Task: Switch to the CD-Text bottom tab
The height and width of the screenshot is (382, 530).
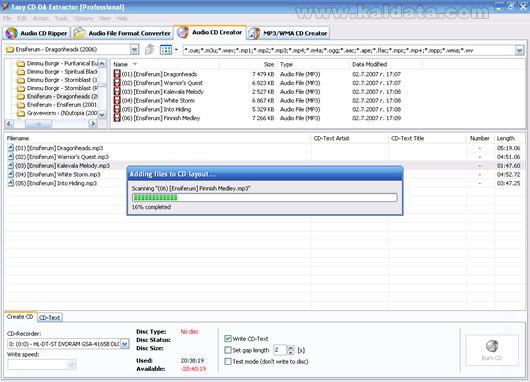Action: click(x=50, y=317)
